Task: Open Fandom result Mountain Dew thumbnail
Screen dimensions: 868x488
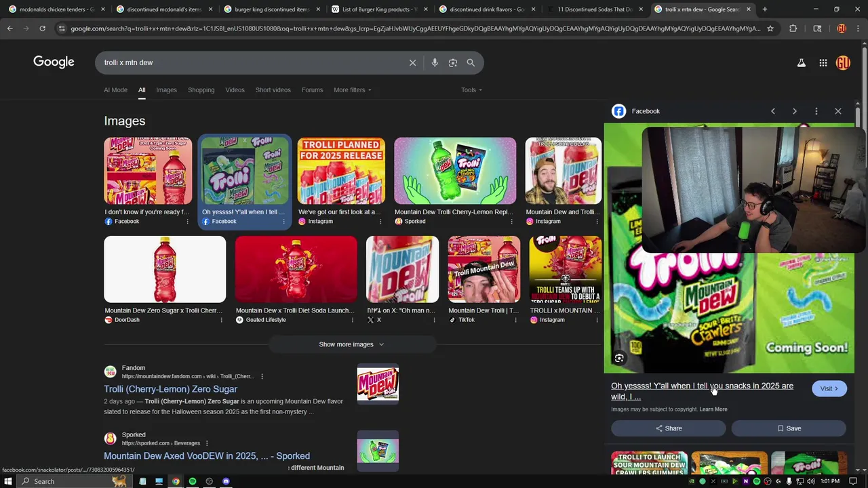Action: [378, 385]
